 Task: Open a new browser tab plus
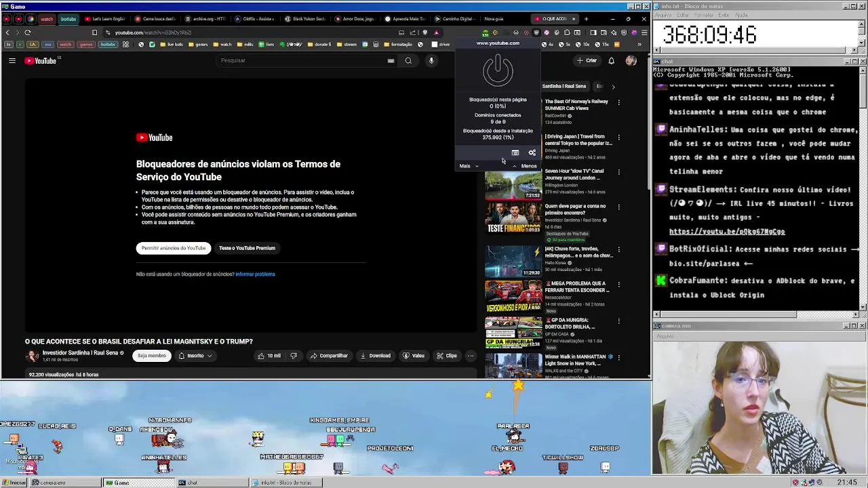(x=586, y=19)
